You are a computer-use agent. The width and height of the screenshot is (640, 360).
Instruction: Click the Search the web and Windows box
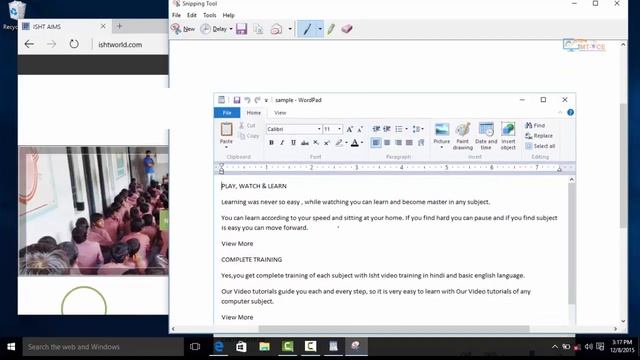point(103,347)
